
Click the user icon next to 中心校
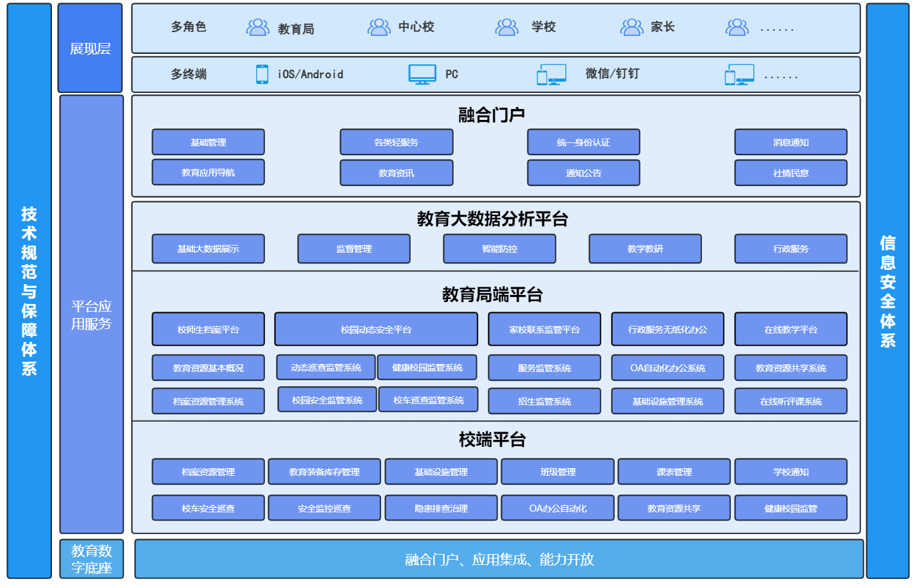pyautogui.click(x=379, y=27)
